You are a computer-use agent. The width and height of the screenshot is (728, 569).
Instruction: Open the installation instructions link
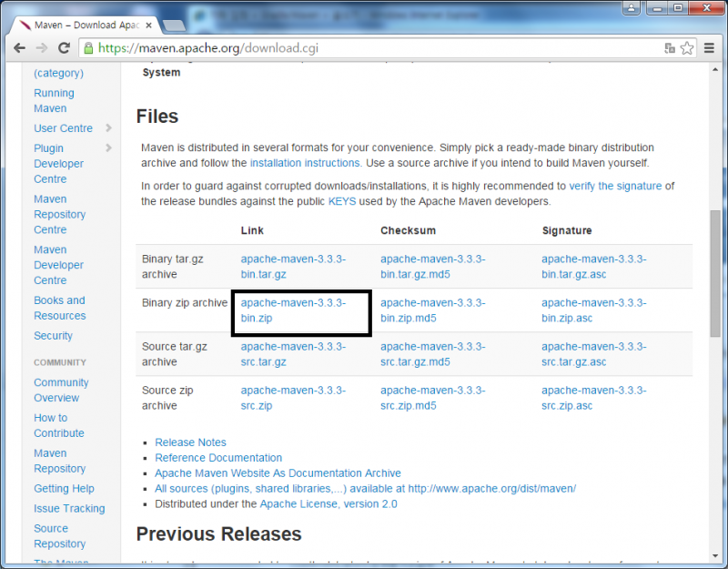[x=305, y=163]
